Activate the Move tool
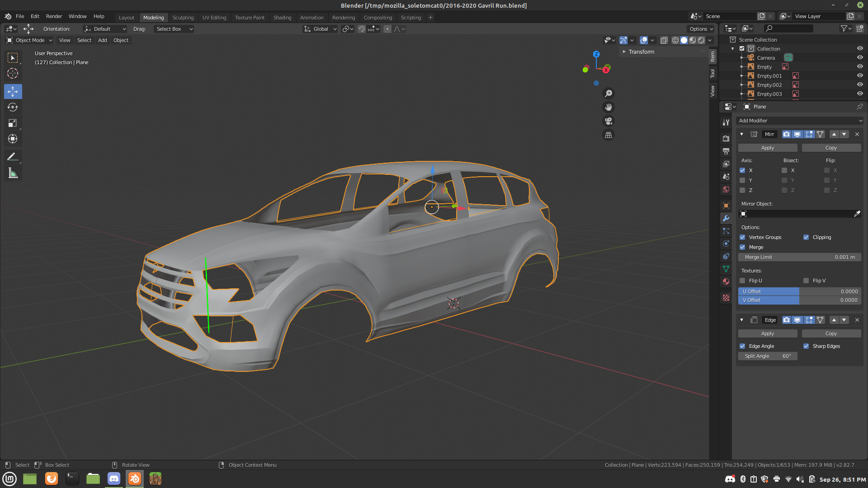This screenshot has height=488, width=868. point(13,92)
